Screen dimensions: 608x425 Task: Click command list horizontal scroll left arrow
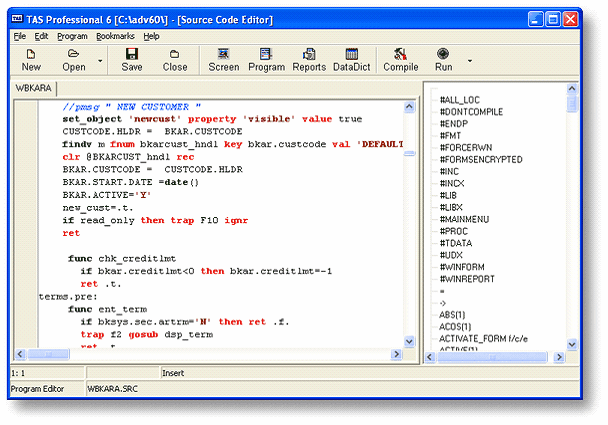click(x=430, y=357)
